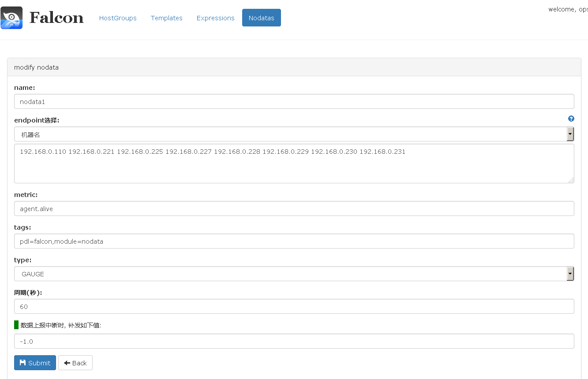Go to the Templates tab
Screen dimensions: 588x379
point(167,18)
